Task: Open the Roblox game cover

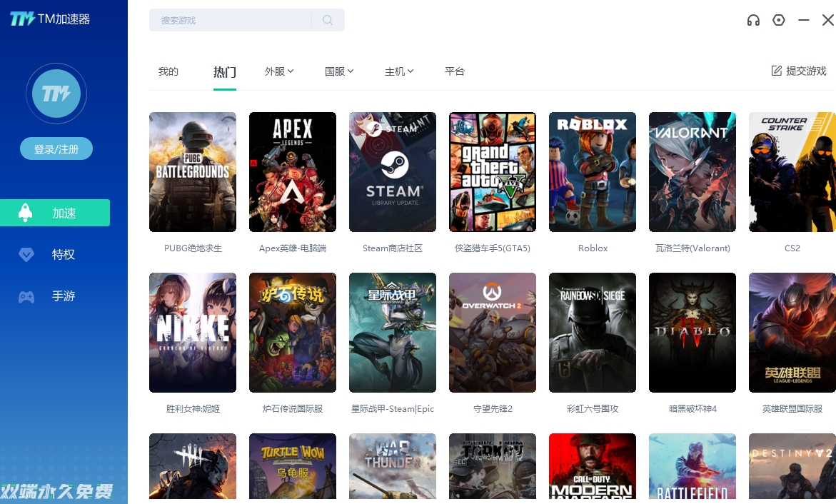Action: tap(593, 172)
